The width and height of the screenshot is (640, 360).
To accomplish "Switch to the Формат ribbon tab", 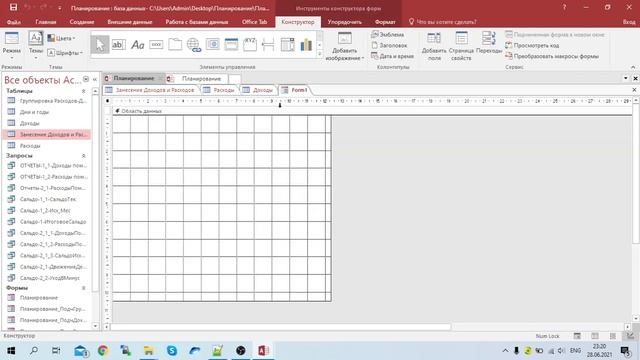I will (x=385, y=22).
